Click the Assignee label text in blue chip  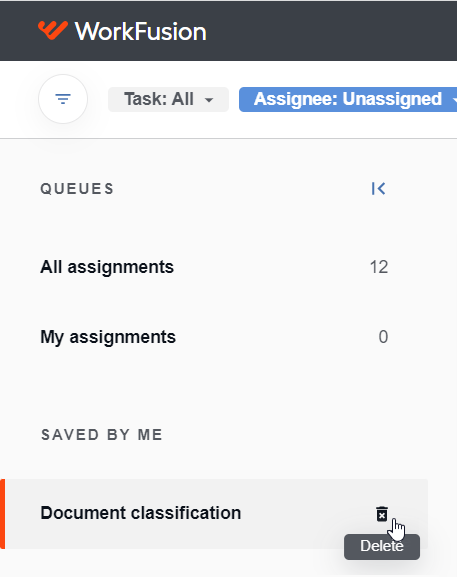click(296, 99)
